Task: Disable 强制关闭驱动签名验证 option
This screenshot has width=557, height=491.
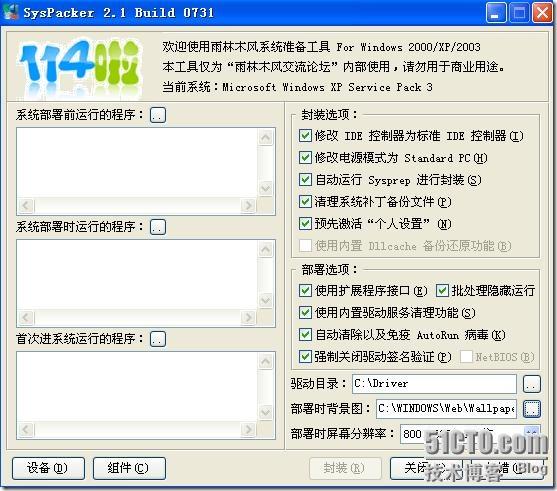Action: [305, 356]
